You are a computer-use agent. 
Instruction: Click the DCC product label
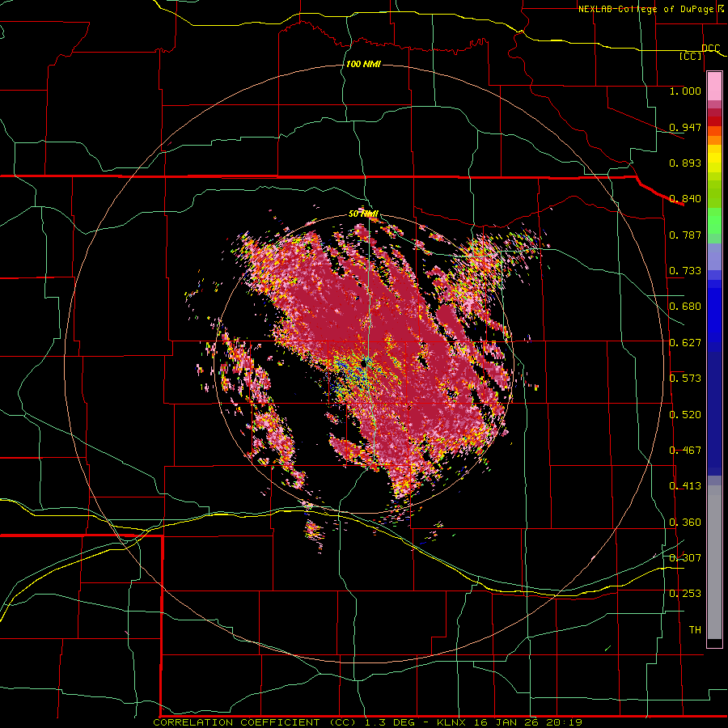coord(711,48)
